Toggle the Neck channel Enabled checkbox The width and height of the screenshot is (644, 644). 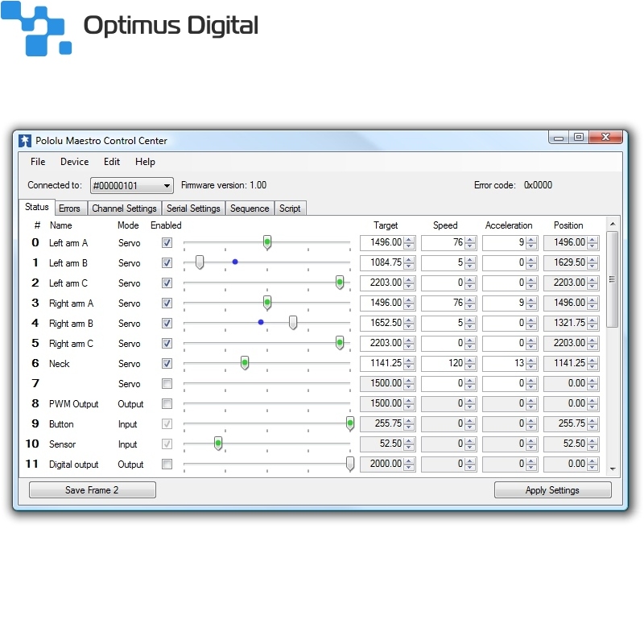pos(167,364)
